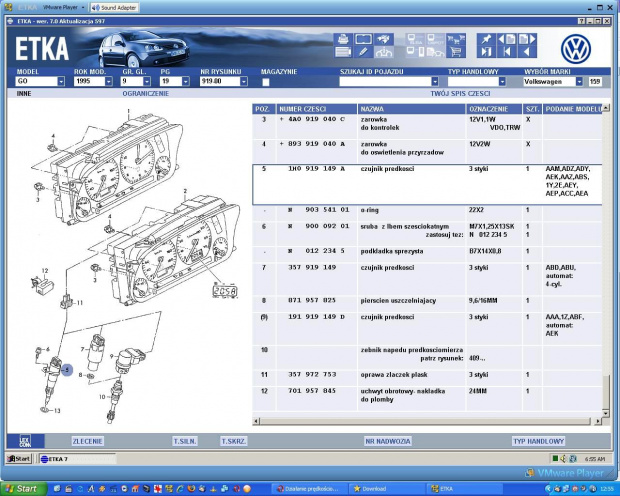The height and width of the screenshot is (496, 620).
Task: Click ETKA 7 in guest taskbar
Action: (x=77, y=459)
